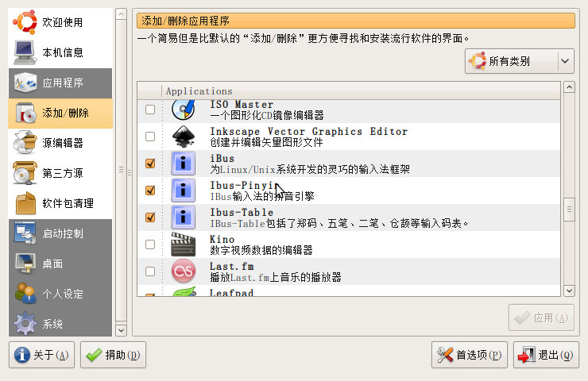Select the ISO Master row text
588x381 pixels.
click(267, 110)
